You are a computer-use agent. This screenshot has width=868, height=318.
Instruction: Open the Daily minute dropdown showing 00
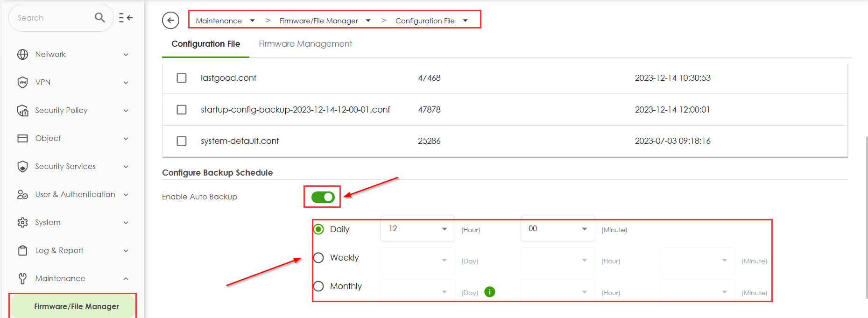click(557, 229)
